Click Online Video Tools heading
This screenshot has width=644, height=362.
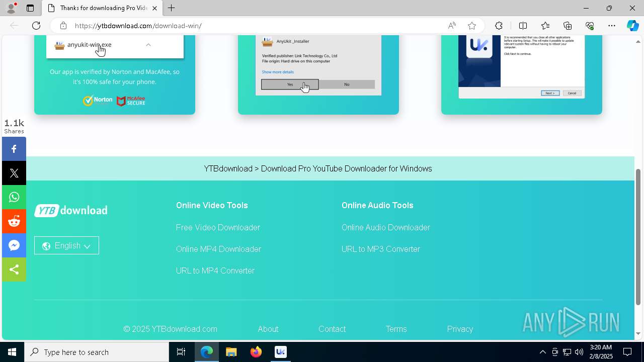[x=212, y=205]
